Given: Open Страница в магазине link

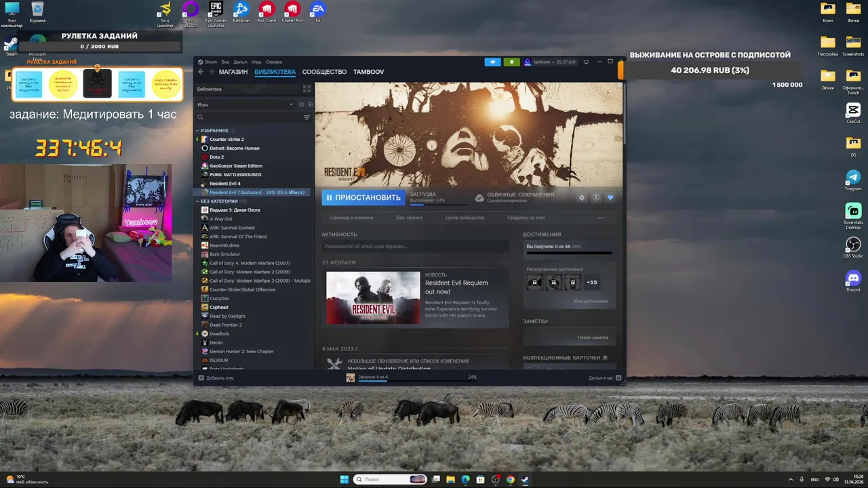Looking at the screenshot, I should 351,218.
